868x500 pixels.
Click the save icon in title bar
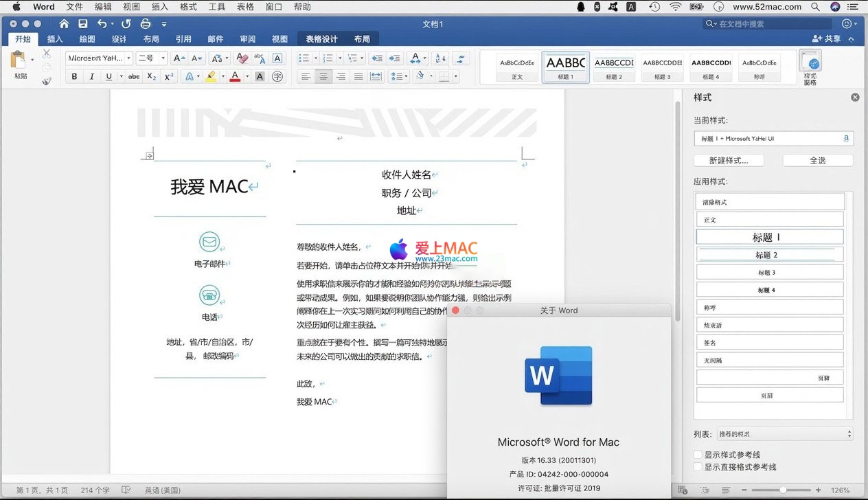pyautogui.click(x=82, y=24)
